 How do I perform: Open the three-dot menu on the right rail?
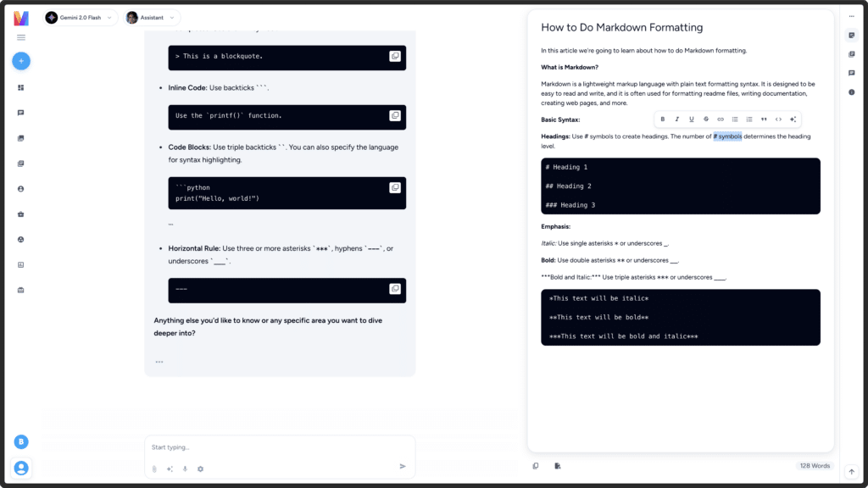(851, 17)
